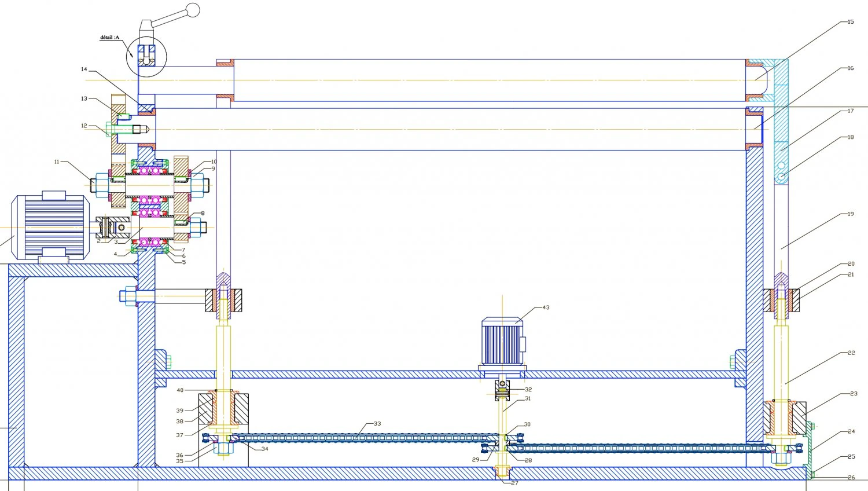Select the number 13 gear label

click(84, 99)
